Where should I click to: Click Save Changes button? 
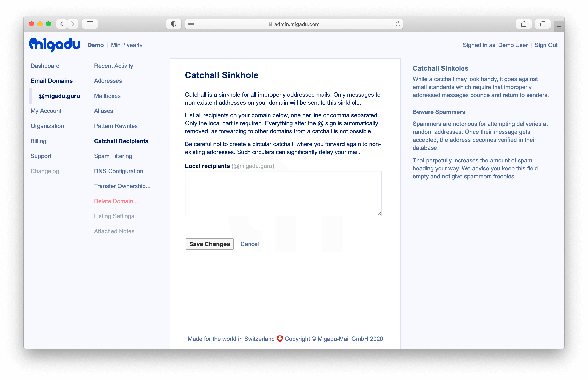tap(210, 244)
